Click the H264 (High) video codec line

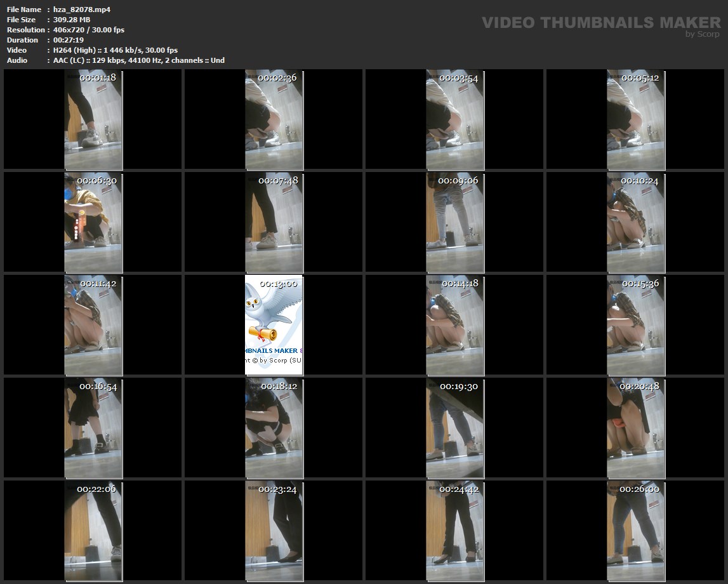coord(115,50)
